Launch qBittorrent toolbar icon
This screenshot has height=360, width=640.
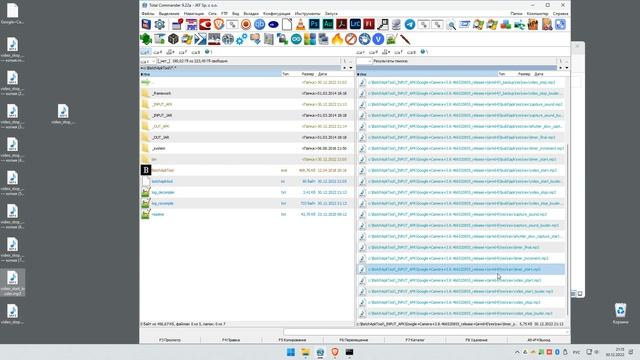[260, 24]
